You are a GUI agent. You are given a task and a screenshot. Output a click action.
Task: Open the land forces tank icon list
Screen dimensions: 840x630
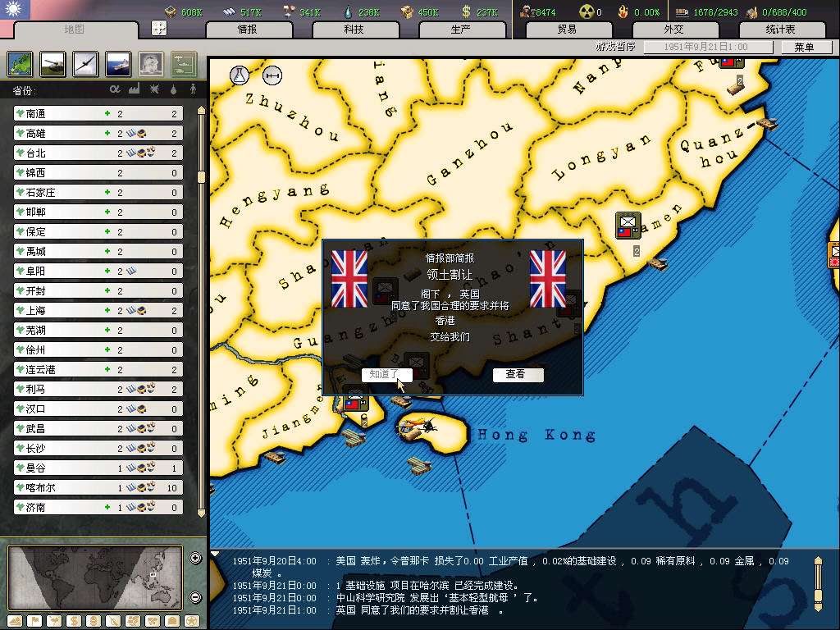(53, 65)
